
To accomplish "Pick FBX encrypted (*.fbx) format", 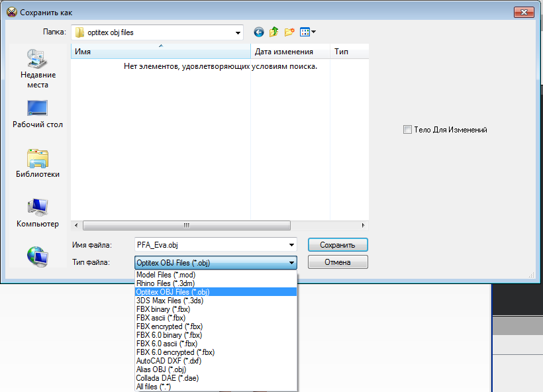I will pyautogui.click(x=216, y=326).
